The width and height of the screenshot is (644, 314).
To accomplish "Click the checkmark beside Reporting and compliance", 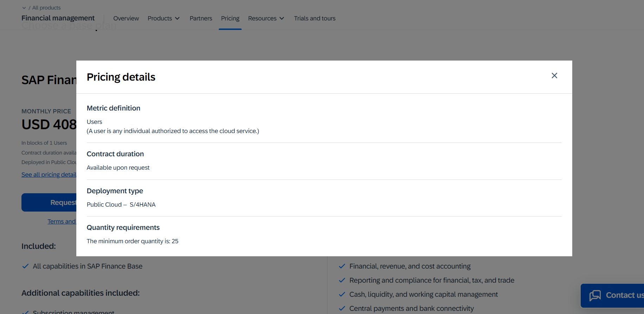I will coord(342,280).
